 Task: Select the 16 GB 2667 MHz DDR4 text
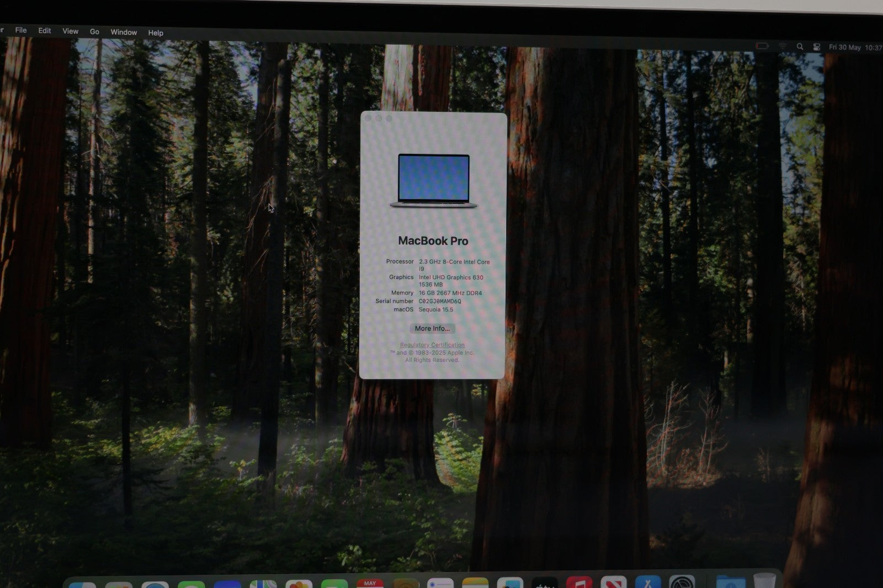(x=450, y=293)
